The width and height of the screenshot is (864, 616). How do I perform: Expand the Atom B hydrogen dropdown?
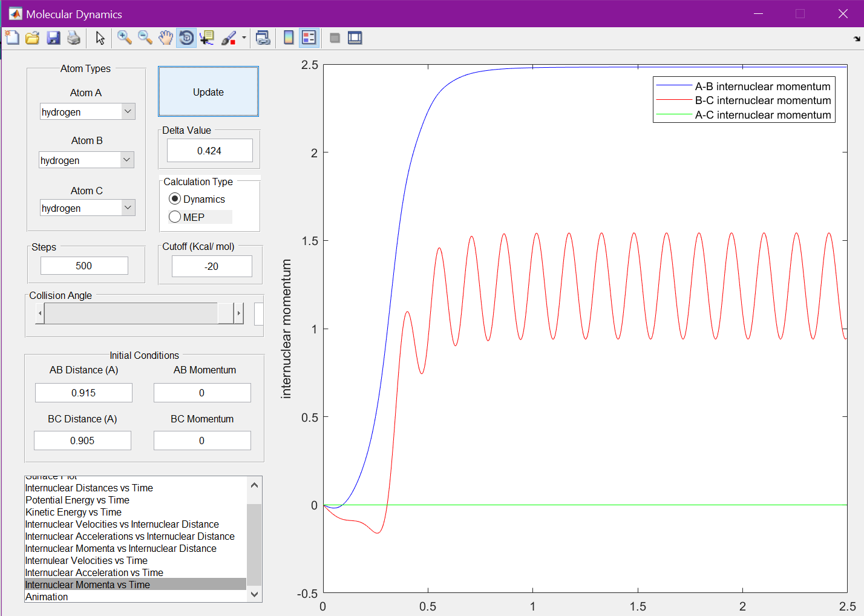coord(126,160)
